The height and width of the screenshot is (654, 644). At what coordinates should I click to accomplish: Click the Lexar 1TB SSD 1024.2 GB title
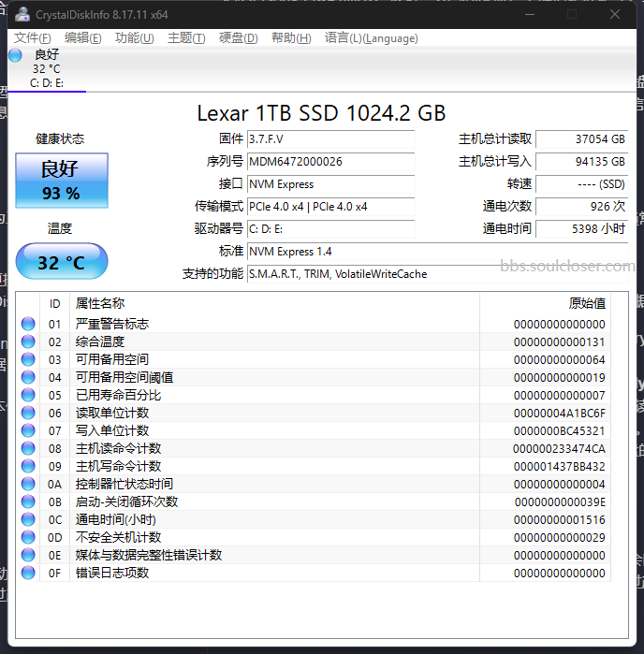coord(321,113)
